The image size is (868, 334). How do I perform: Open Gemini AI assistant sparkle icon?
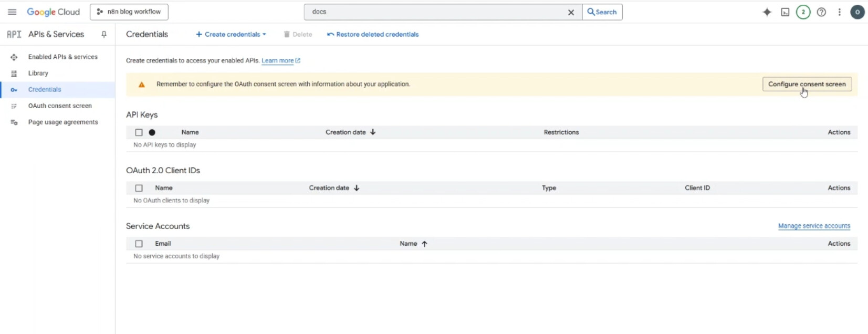click(767, 12)
